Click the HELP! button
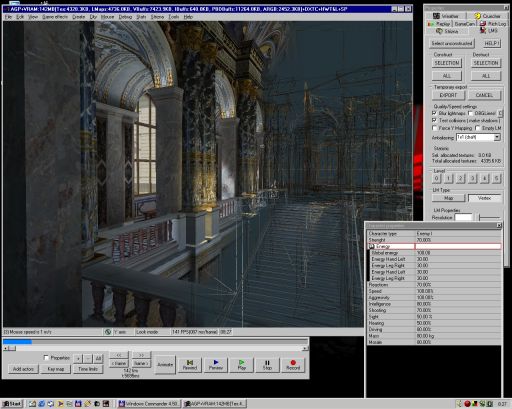 click(491, 43)
